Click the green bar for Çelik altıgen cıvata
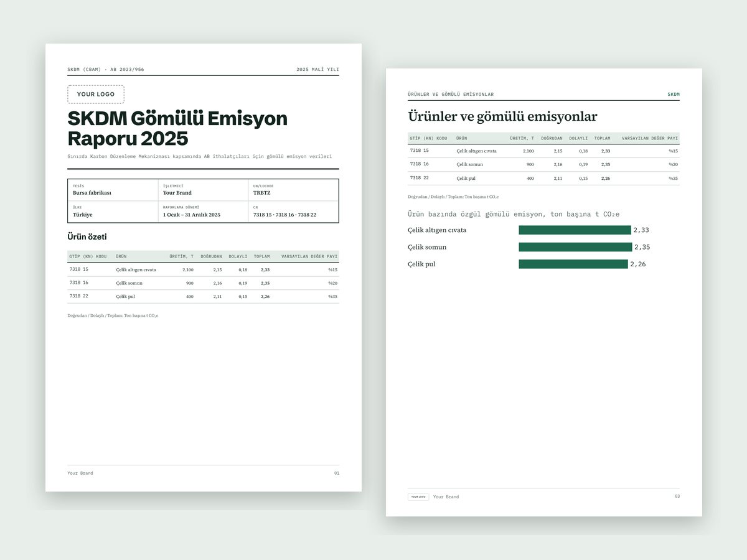 575,230
